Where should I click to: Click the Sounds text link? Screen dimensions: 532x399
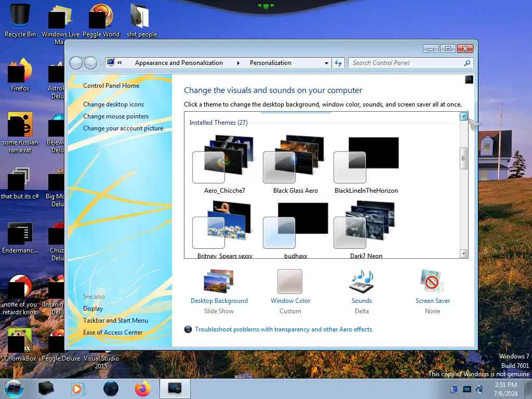(362, 301)
